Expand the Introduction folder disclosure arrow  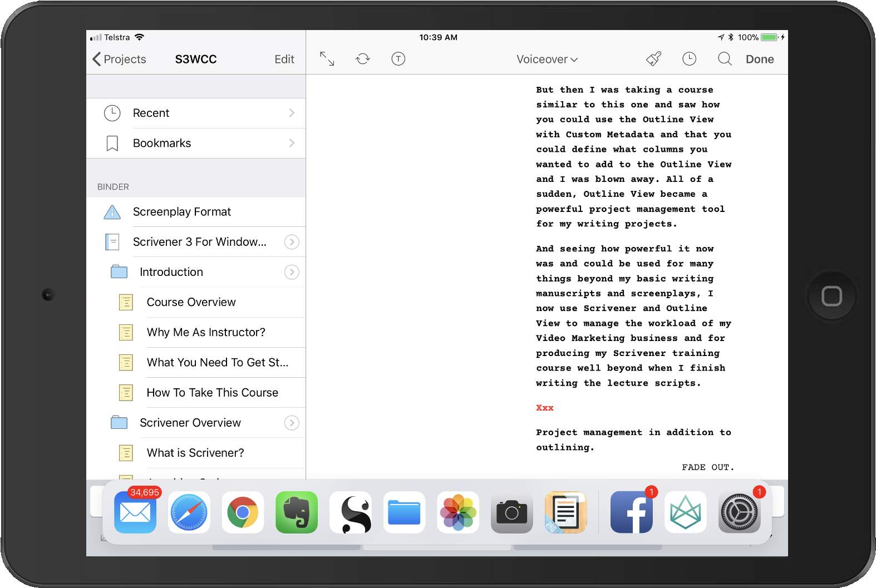292,272
